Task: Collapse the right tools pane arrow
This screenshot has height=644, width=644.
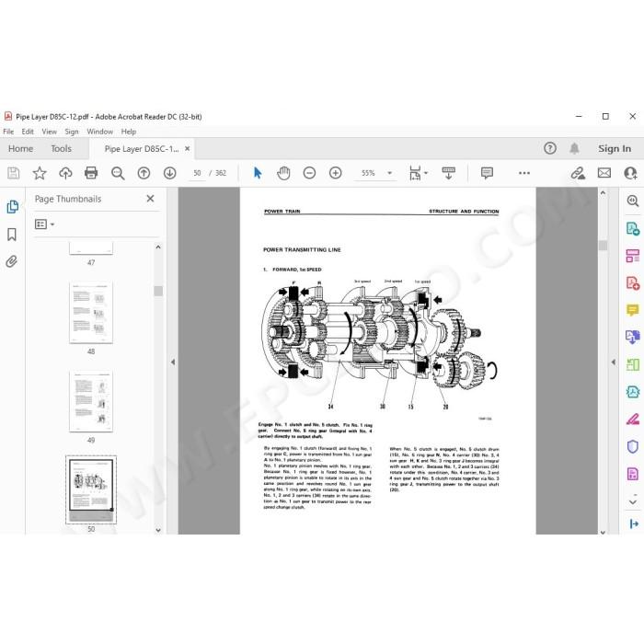Action: point(614,362)
